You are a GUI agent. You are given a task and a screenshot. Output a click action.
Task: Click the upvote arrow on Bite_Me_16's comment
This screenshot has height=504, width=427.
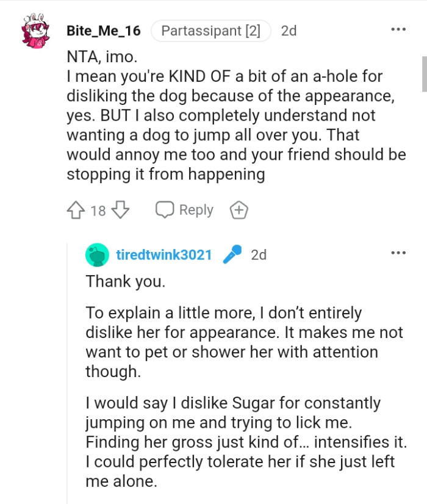tap(76, 209)
